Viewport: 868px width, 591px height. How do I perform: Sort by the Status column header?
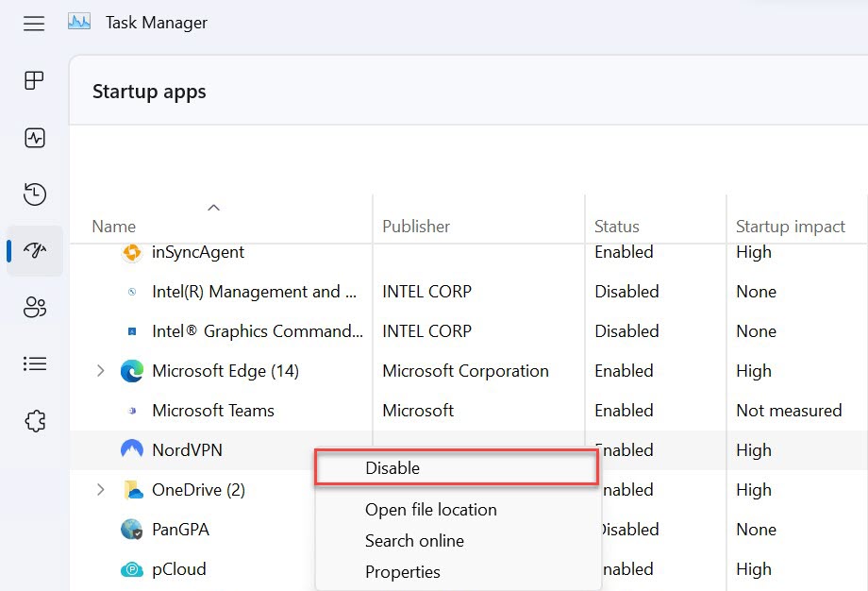617,227
